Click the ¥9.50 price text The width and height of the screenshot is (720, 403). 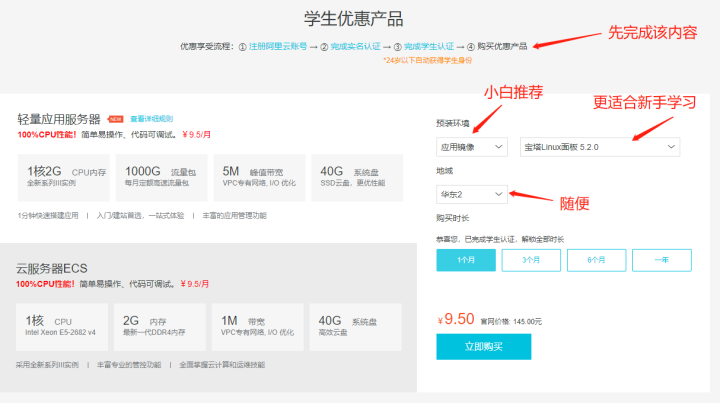pos(456,319)
